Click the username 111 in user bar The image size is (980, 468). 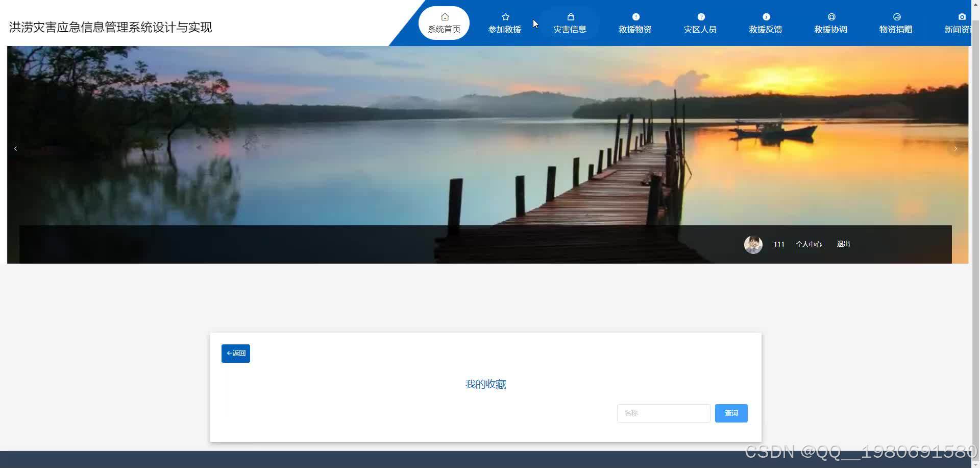pos(778,244)
